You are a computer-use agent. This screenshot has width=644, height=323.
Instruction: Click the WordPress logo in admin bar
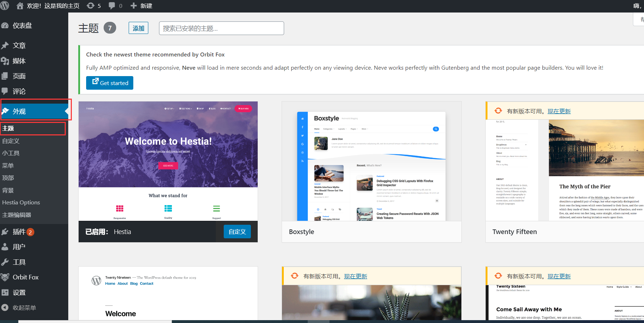[4, 5]
